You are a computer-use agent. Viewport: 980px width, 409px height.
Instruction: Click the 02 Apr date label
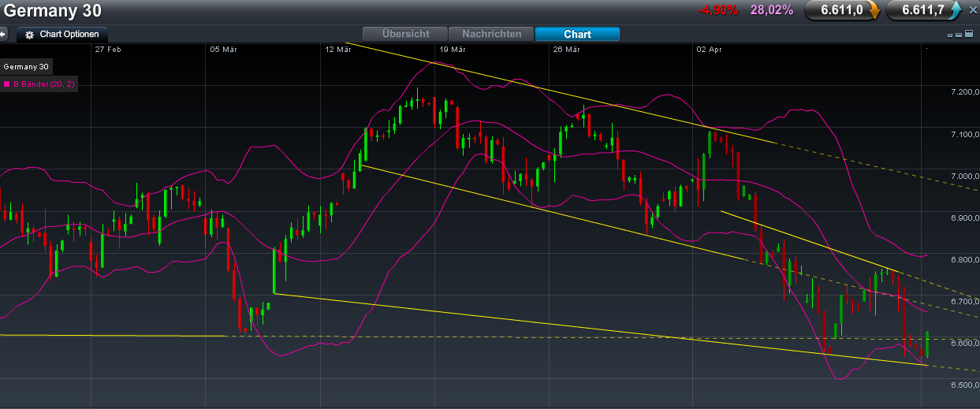coord(709,49)
